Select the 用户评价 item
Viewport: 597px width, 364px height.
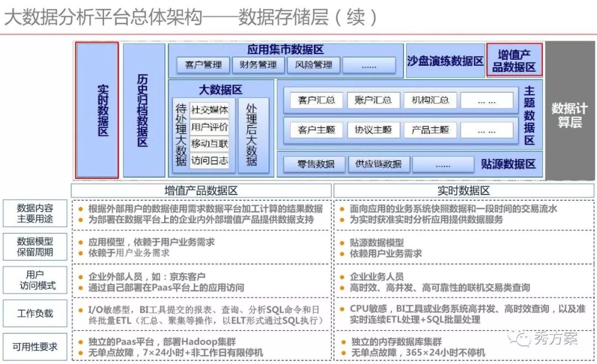(210, 126)
